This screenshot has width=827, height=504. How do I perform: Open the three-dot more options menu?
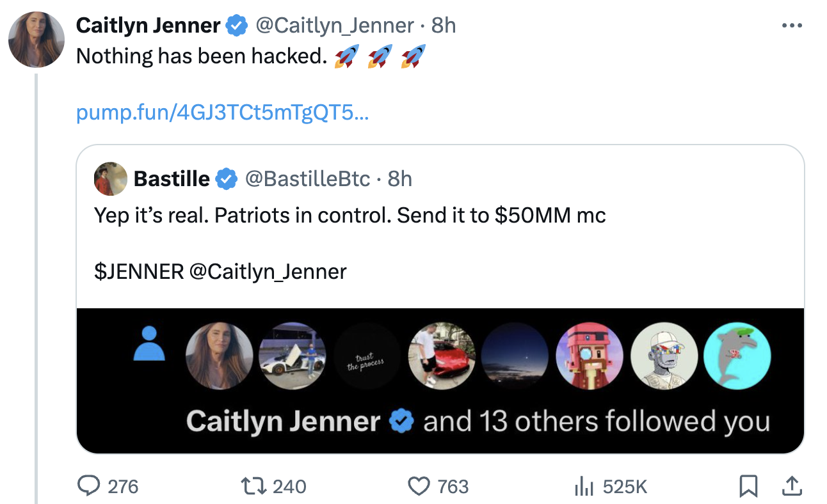point(792,26)
